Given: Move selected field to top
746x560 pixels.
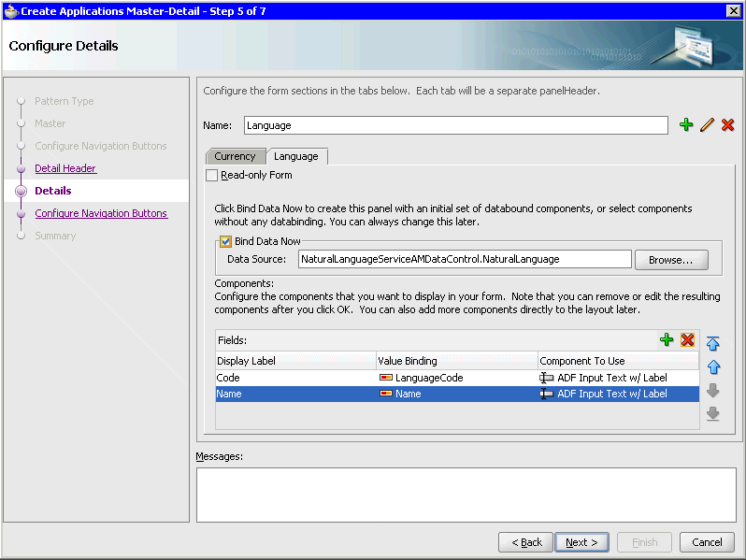Looking at the screenshot, I should point(712,343).
